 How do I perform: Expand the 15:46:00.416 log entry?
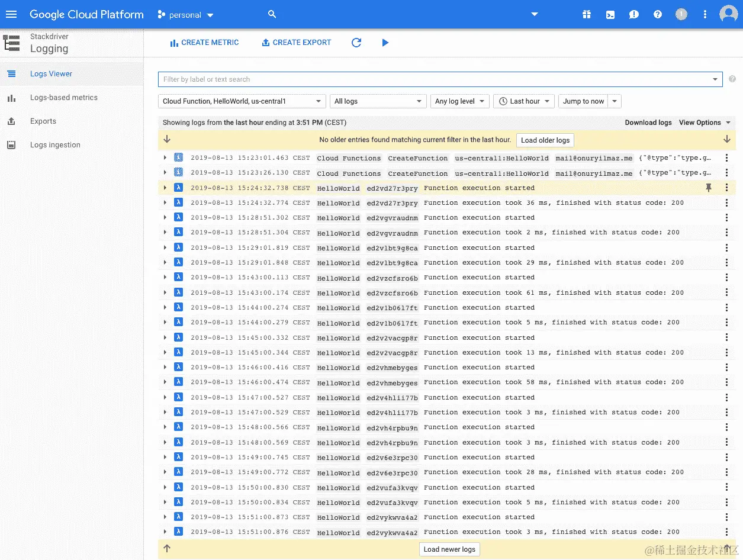(165, 367)
